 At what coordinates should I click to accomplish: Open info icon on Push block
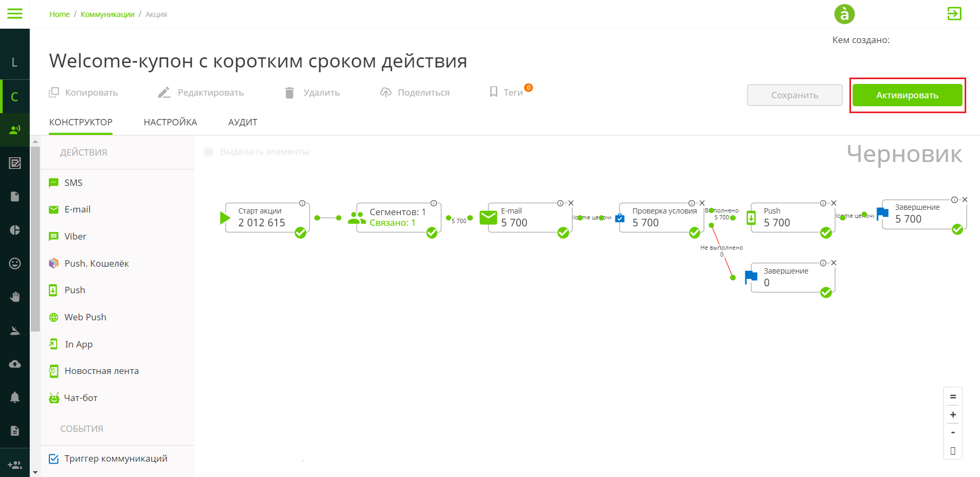coord(823,203)
